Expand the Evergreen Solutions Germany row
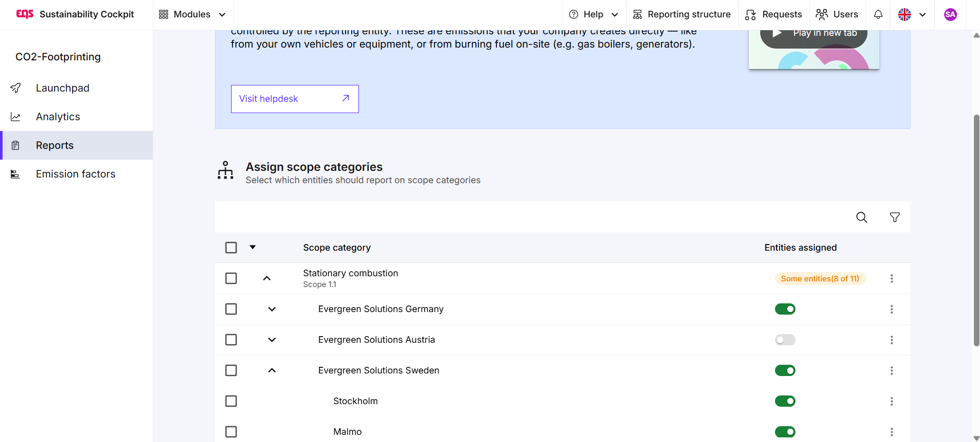The height and width of the screenshot is (442, 980). pyautogui.click(x=272, y=309)
